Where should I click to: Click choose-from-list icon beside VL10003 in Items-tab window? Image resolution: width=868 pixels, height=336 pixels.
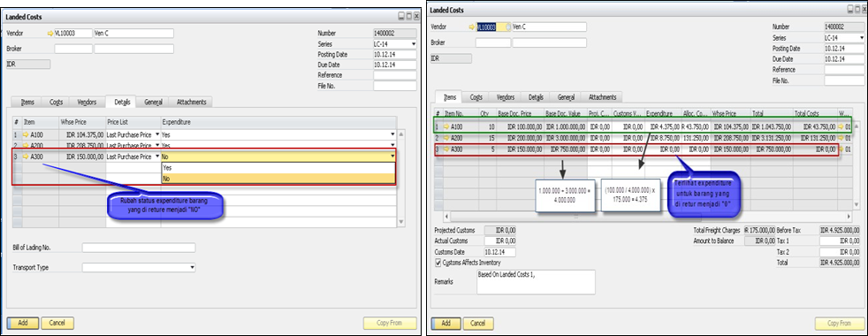coord(507,27)
